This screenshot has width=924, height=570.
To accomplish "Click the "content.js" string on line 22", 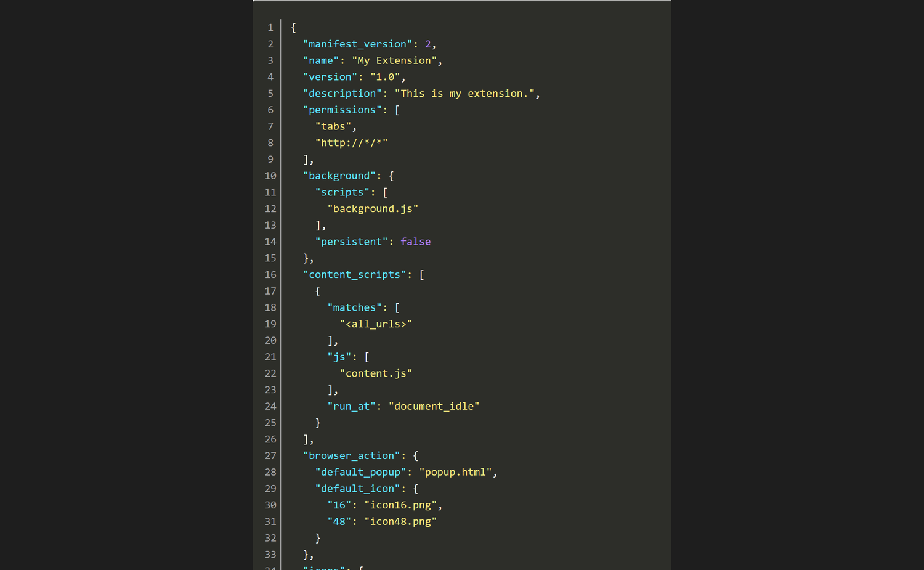I will (x=376, y=373).
